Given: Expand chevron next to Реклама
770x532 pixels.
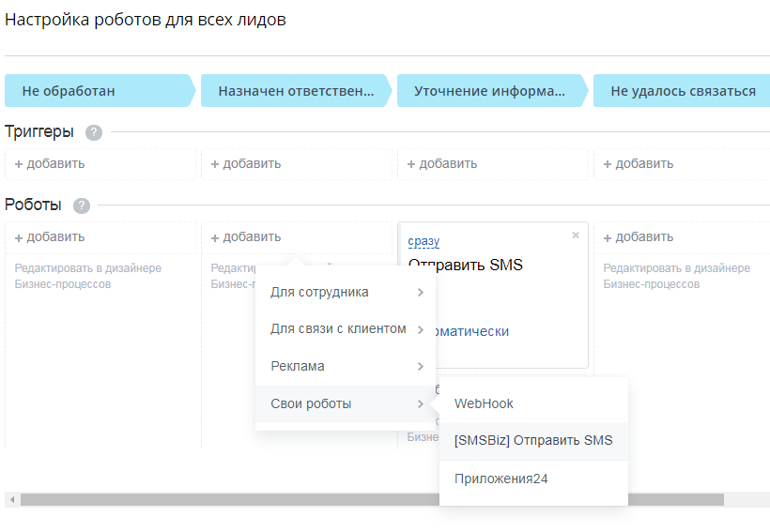Looking at the screenshot, I should [421, 367].
